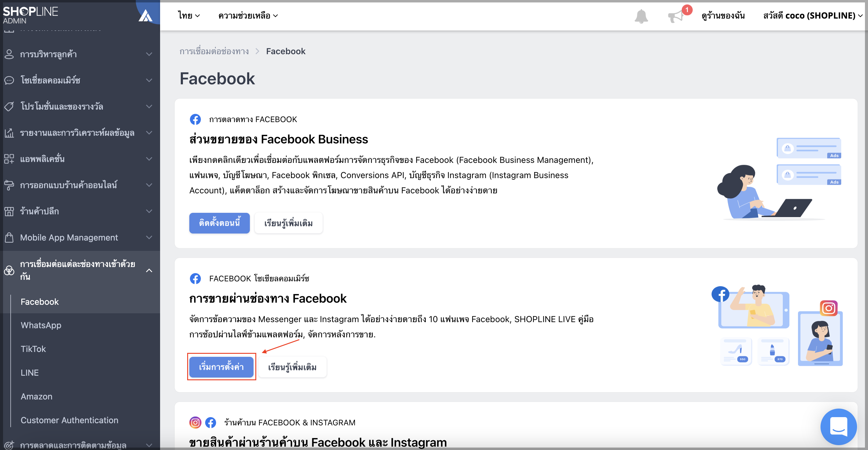Click the Facebook icon beside FACEBOOK โซเชียลคอมเมิร์ซ
868x450 pixels.
195,278
